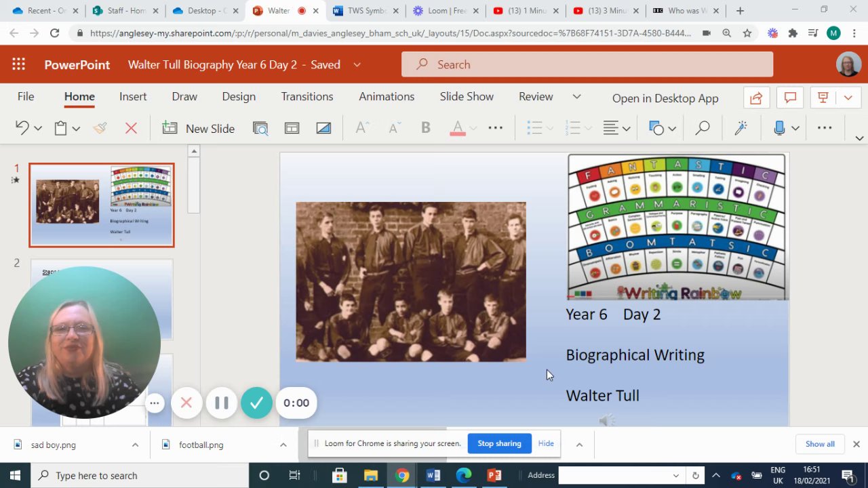
Task: Click the Chrome zoom magnifier icon
Action: 727,33
